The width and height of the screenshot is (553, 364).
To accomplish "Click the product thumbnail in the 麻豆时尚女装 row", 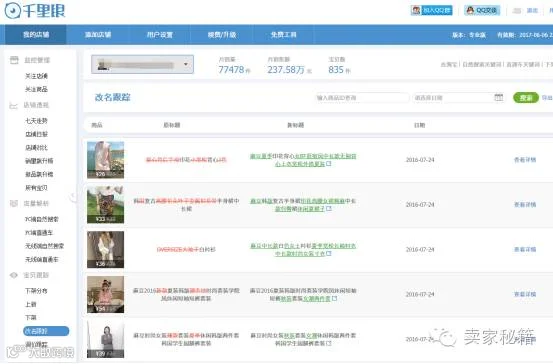I will coord(105,339).
